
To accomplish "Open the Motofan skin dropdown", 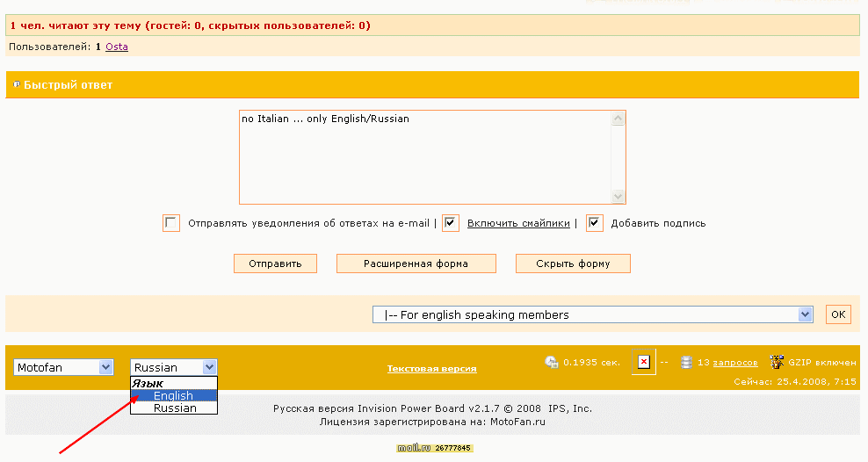I will pos(63,367).
